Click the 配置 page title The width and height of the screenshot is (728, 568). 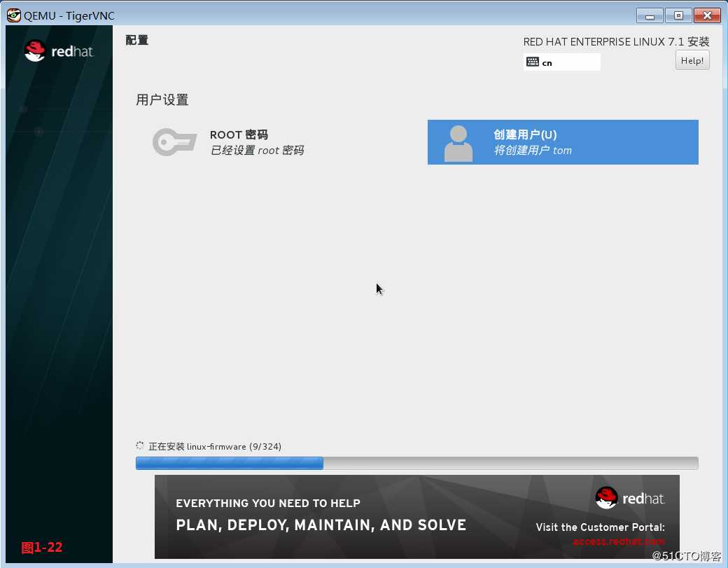tap(137, 40)
